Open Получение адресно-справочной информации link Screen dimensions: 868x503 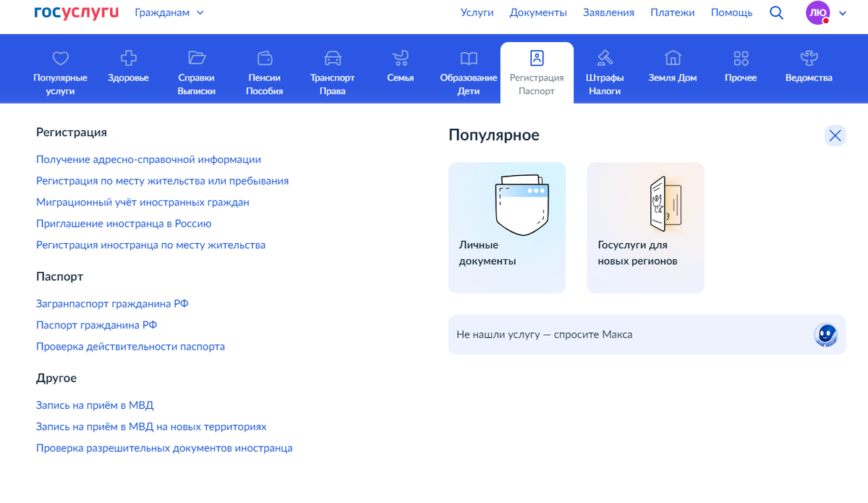pos(148,159)
